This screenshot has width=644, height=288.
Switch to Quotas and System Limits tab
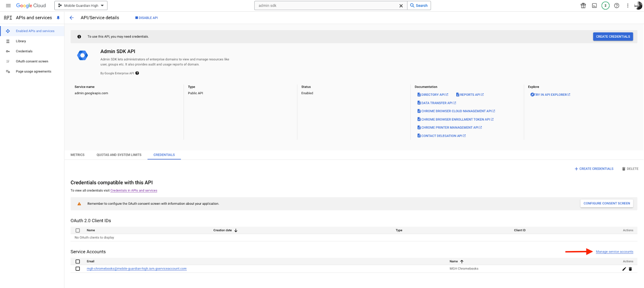[119, 155]
